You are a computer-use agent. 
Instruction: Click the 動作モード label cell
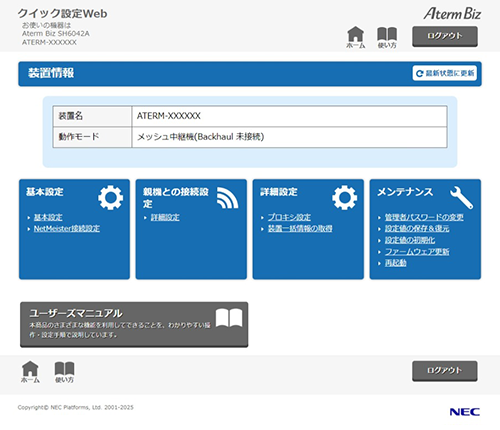point(92,137)
